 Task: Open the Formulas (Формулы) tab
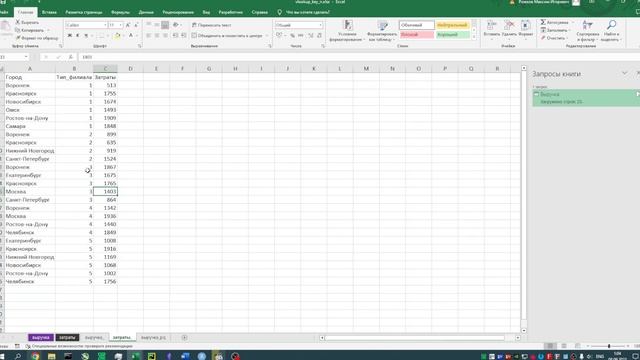pyautogui.click(x=120, y=12)
